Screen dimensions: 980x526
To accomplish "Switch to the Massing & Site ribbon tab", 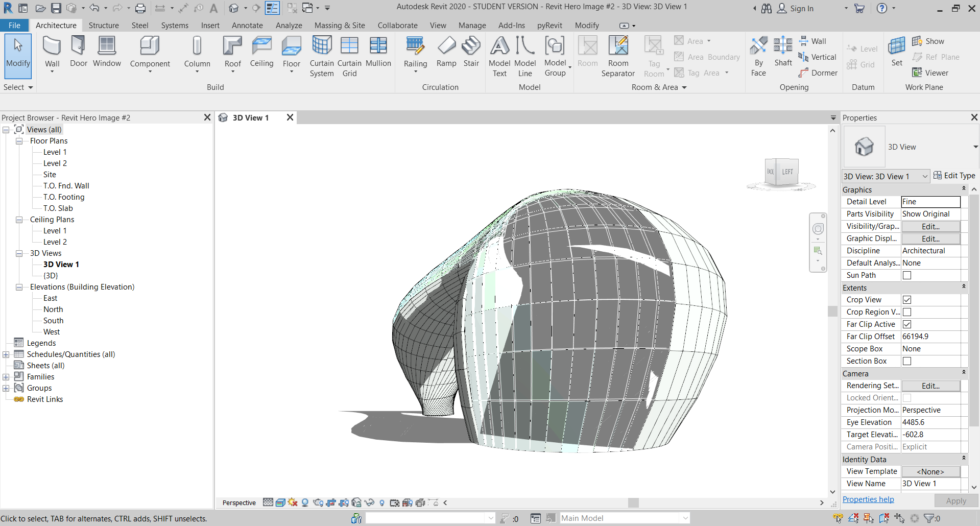I will [x=339, y=25].
